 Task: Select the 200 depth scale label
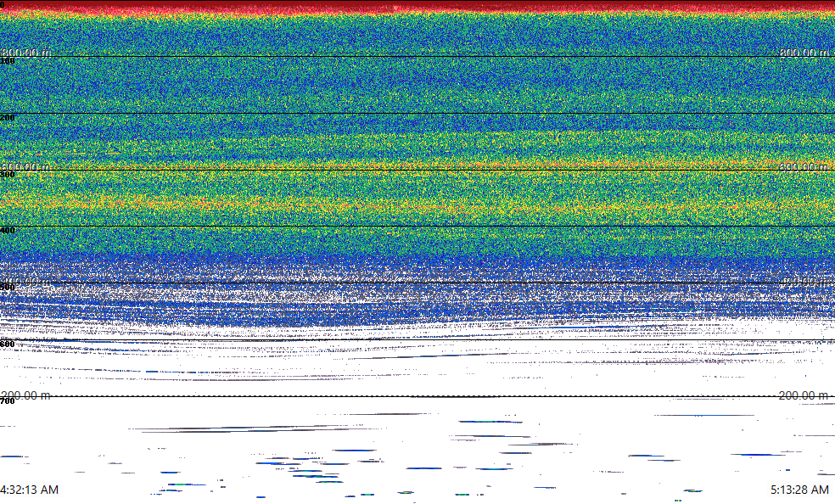tap(8, 118)
